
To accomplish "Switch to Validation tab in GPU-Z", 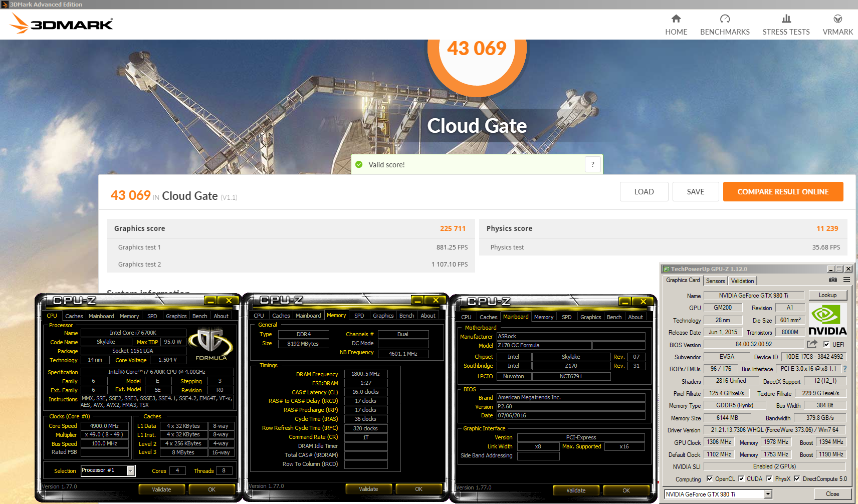I will click(742, 281).
